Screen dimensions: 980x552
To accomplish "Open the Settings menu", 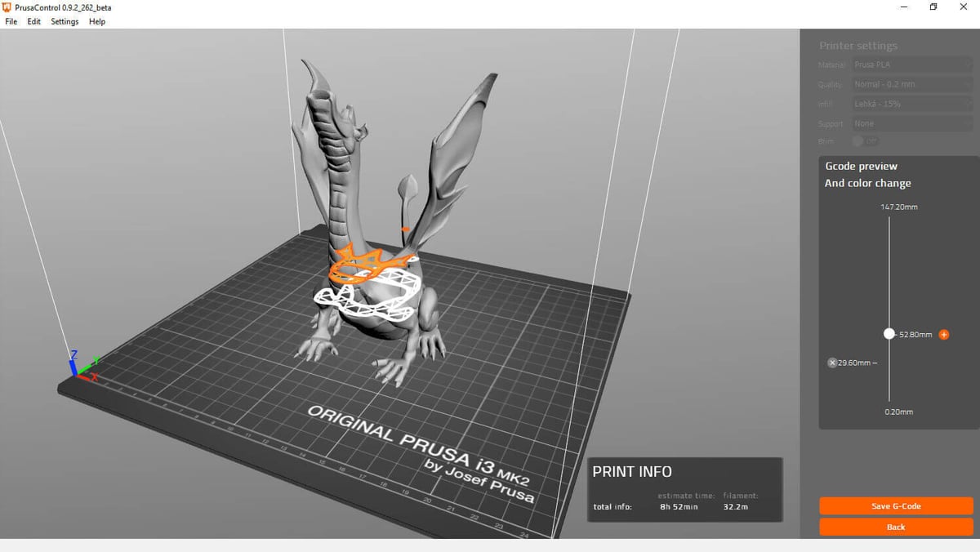I will click(x=65, y=21).
